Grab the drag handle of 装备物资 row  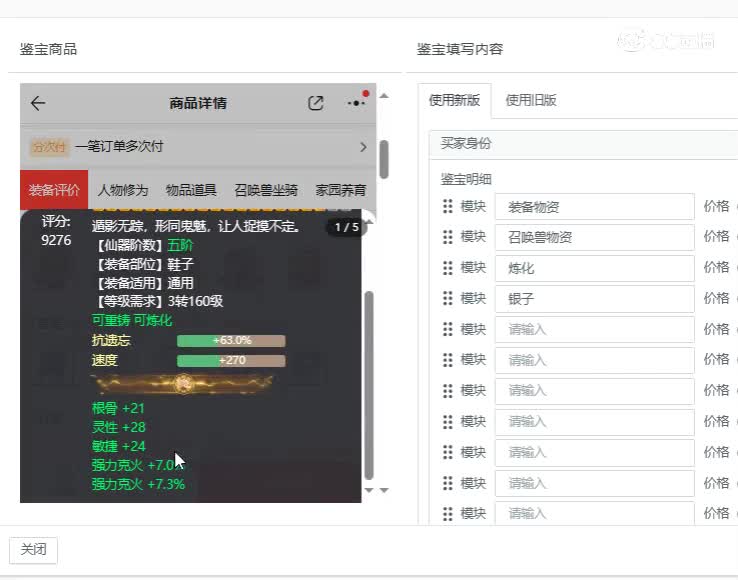(x=448, y=206)
